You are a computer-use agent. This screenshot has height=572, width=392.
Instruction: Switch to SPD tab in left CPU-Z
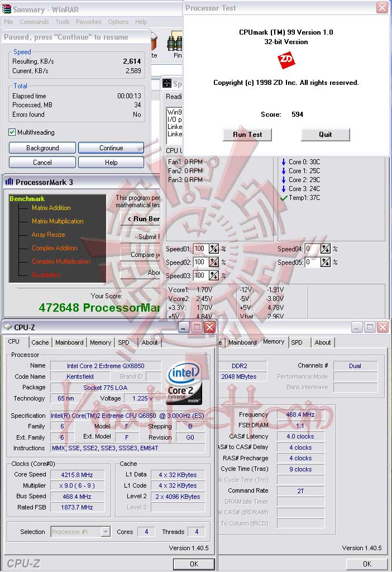123,342
